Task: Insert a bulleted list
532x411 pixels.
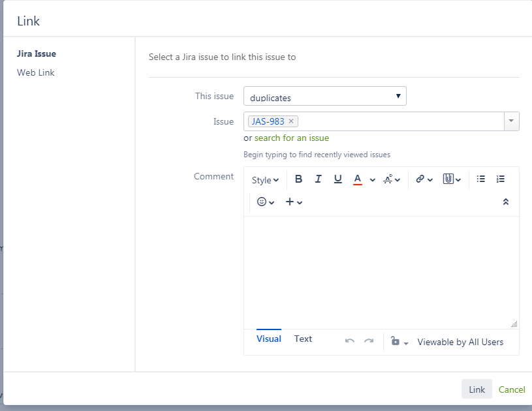Action: [x=481, y=179]
